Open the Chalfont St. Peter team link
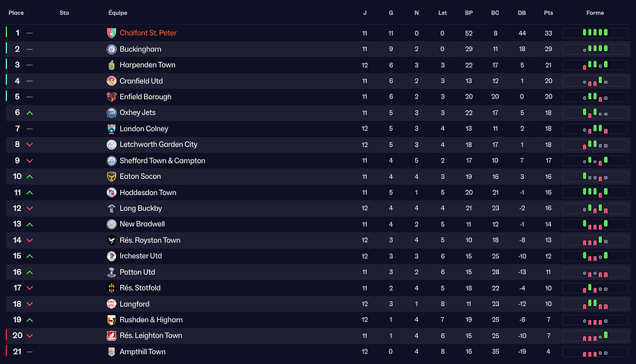 point(148,33)
